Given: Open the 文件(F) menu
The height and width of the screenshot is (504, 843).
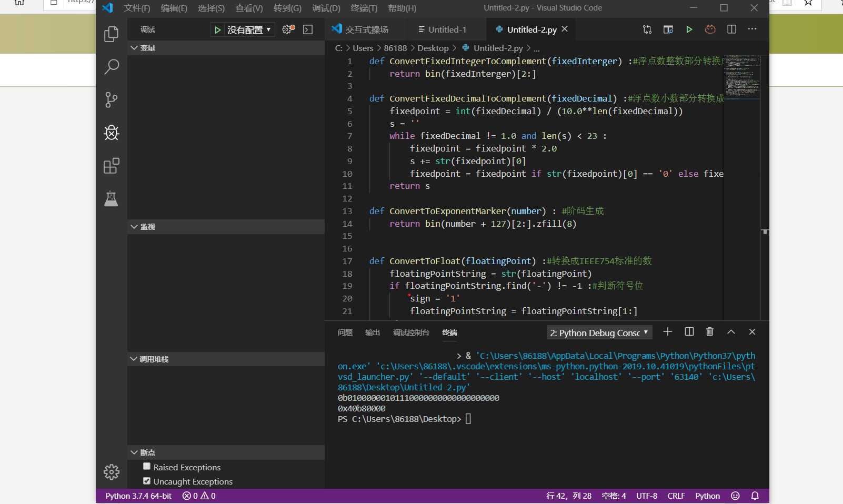Looking at the screenshot, I should click(x=137, y=8).
